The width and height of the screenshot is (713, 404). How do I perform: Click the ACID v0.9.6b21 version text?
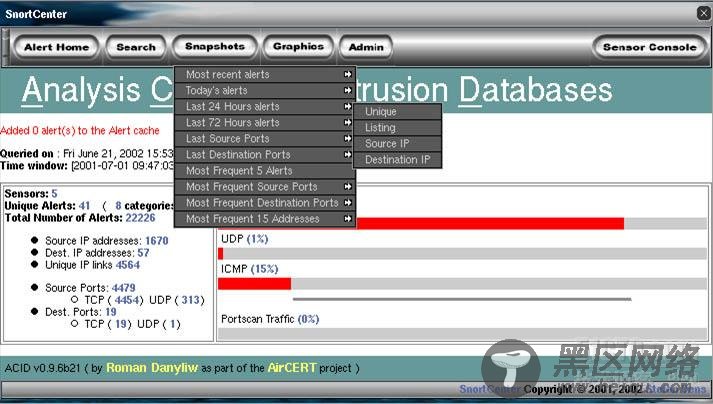pyautogui.click(x=42, y=368)
